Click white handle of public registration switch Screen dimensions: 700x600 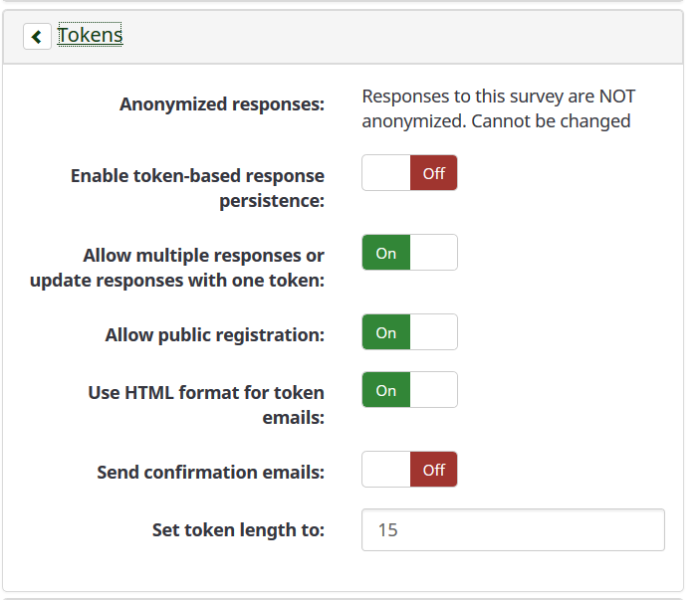[x=434, y=332]
